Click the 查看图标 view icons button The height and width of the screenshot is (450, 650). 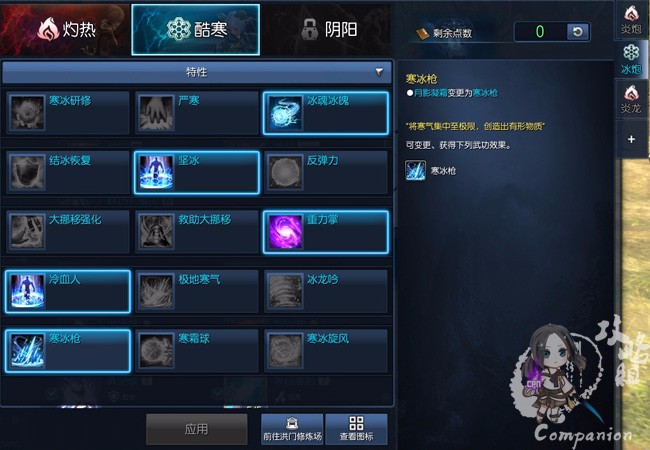click(x=357, y=429)
